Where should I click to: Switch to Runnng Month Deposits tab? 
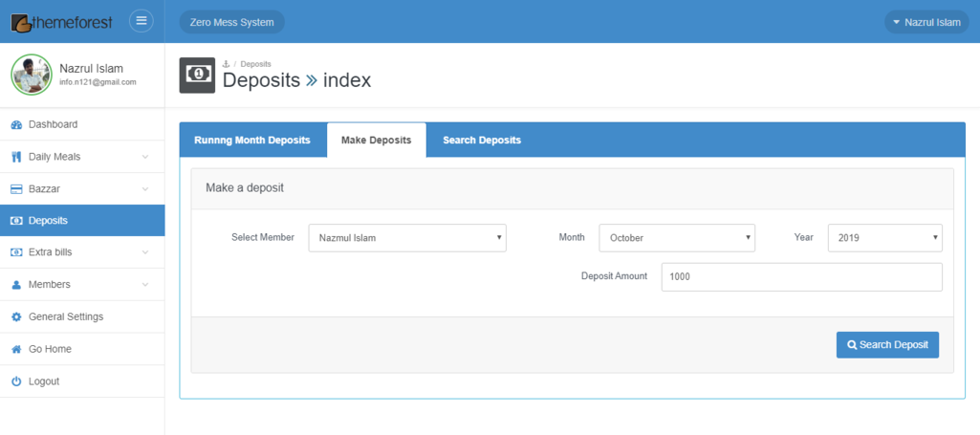[252, 141]
